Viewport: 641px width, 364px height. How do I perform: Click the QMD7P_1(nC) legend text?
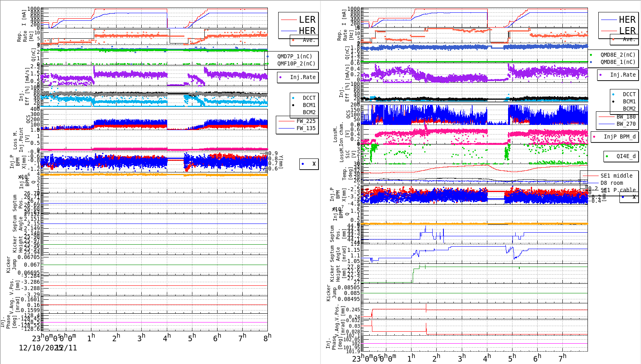pos(295,57)
